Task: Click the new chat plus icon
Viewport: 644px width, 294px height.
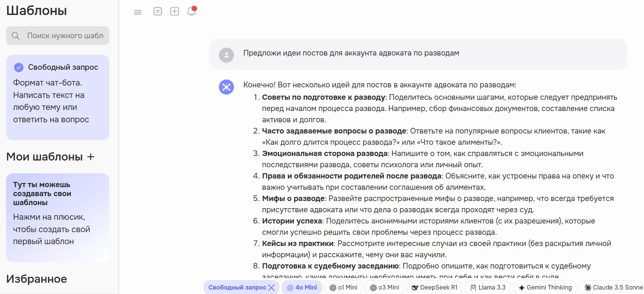Action: pos(175,11)
